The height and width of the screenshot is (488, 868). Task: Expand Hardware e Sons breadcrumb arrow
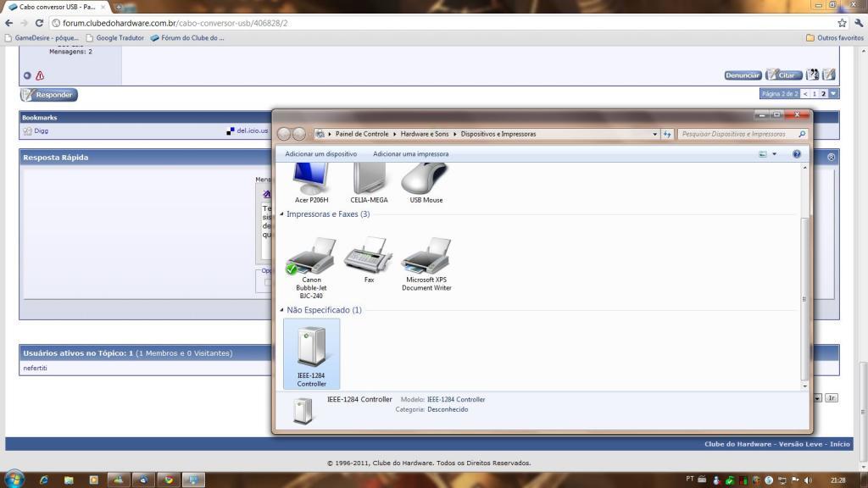(x=455, y=134)
